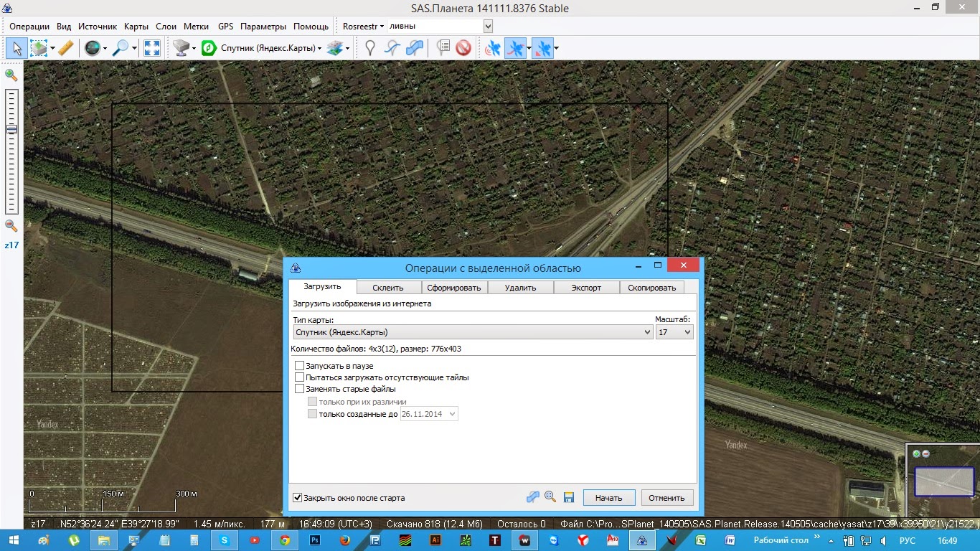Zoom in using left panel magnifier plus
The width and height of the screenshot is (980, 551).
pos(11,75)
